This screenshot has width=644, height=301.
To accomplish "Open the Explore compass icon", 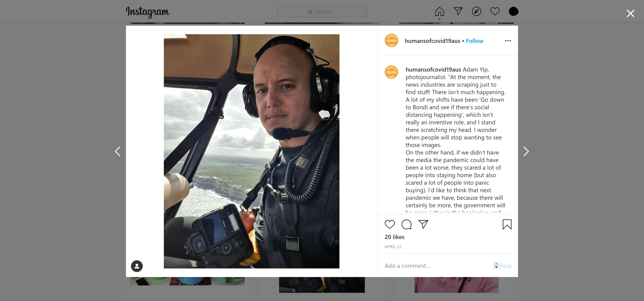I will 476,12.
